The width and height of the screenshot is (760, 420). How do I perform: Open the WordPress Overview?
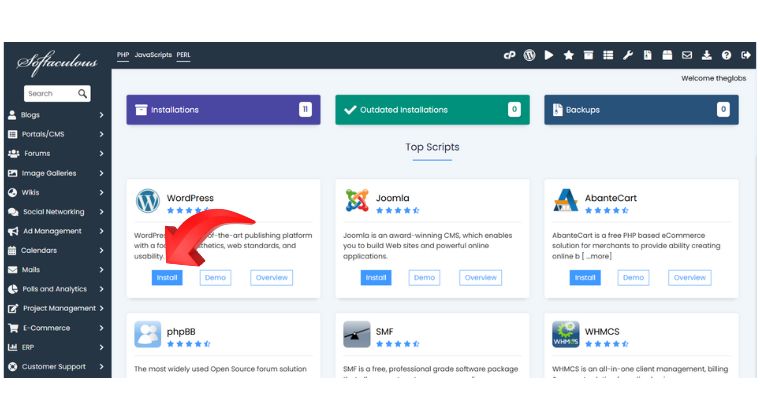(x=271, y=278)
